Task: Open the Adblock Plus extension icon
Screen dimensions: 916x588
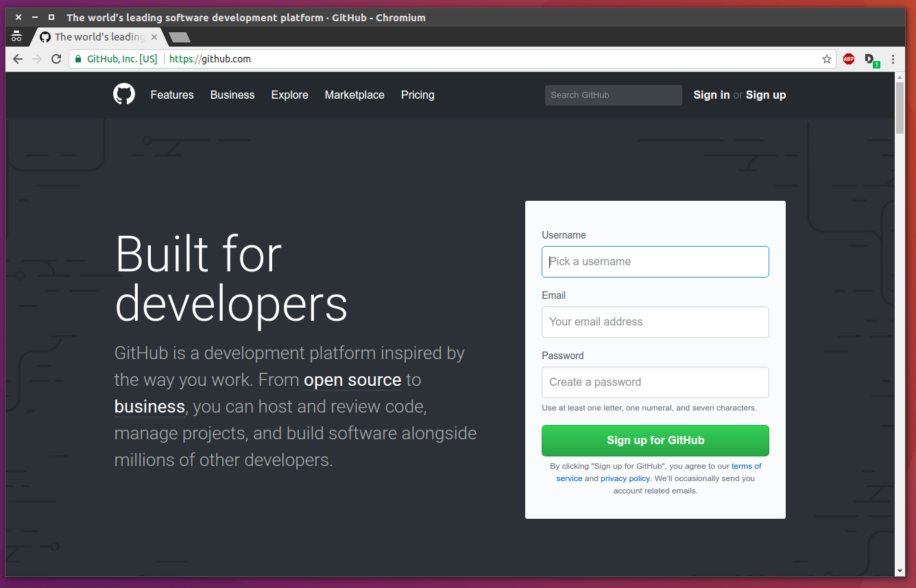Action: click(x=849, y=59)
